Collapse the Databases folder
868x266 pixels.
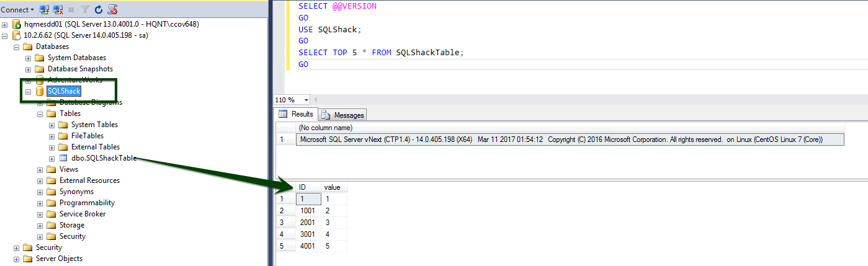[x=17, y=47]
